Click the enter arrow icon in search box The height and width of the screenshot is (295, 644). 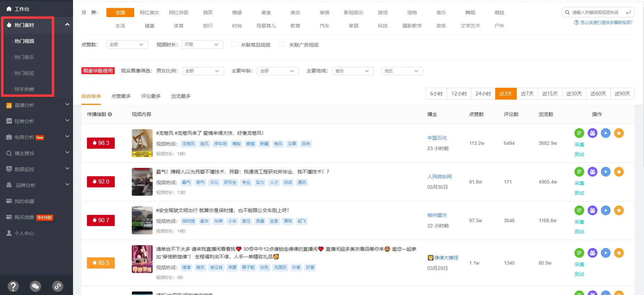(628, 12)
